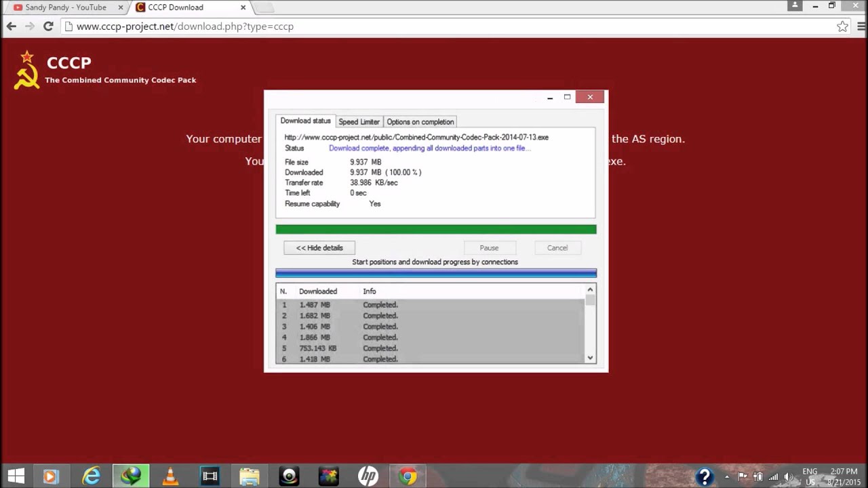Click the Chrome address bar URL

(x=185, y=26)
